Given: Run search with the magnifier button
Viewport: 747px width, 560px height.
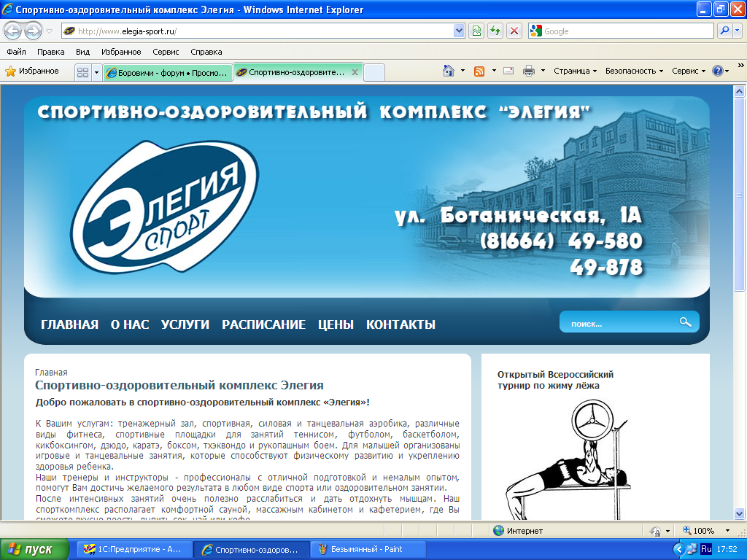Looking at the screenshot, I should 724,31.
